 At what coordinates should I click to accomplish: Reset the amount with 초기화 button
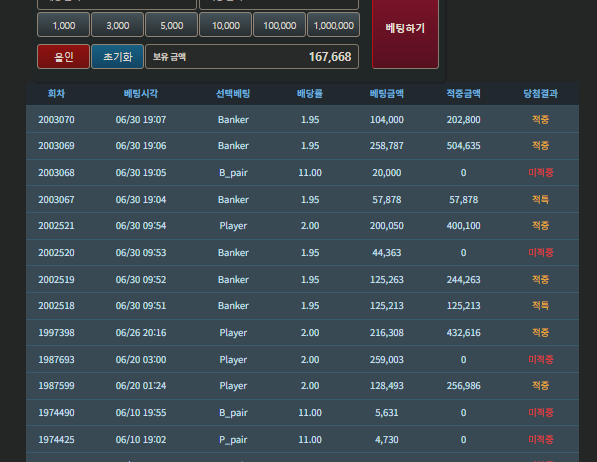point(118,57)
